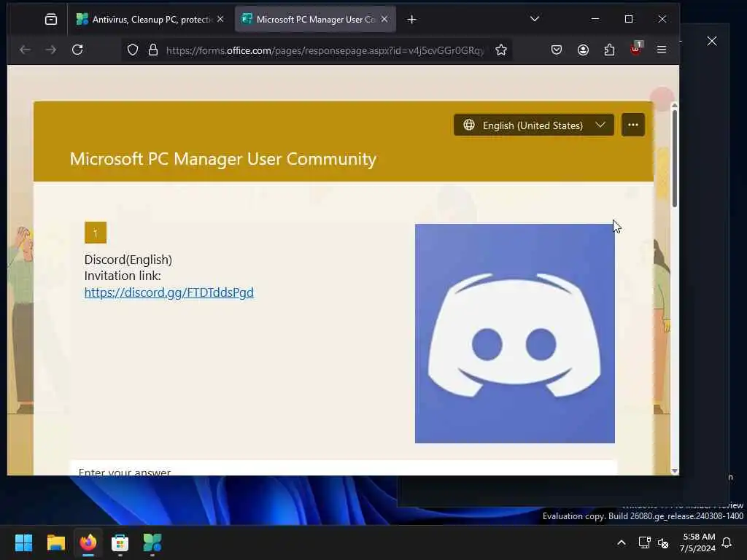The width and height of the screenshot is (747, 560).
Task: Open muted volume tray icon
Action: [x=662, y=542]
